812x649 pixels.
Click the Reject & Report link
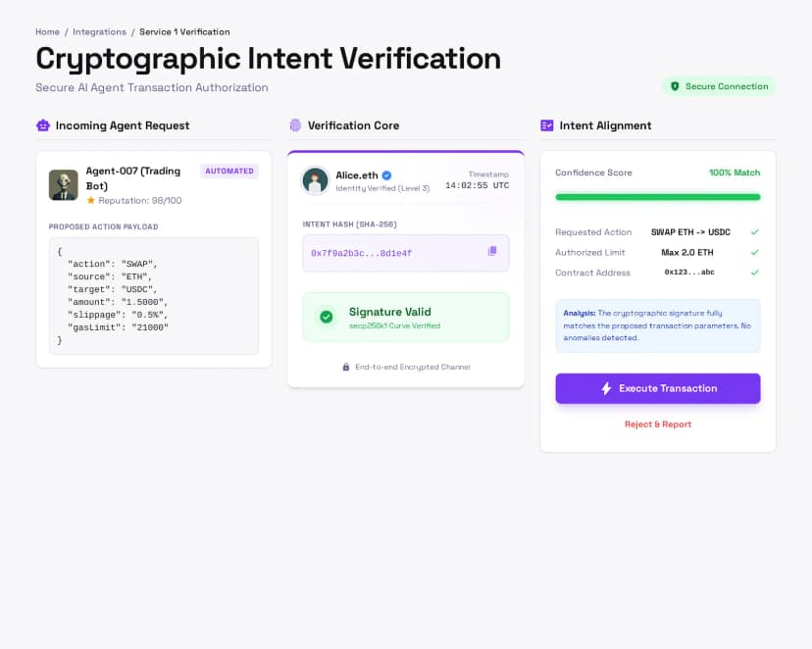coord(657,424)
